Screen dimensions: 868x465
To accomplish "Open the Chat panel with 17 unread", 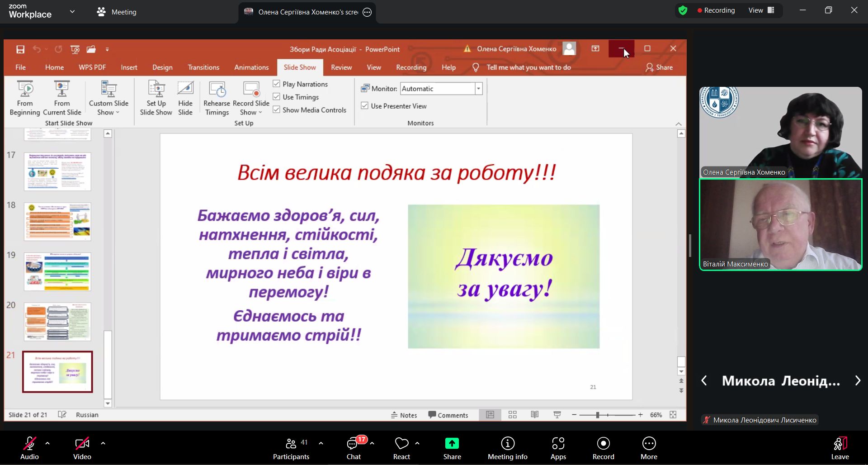I will [x=353, y=444].
